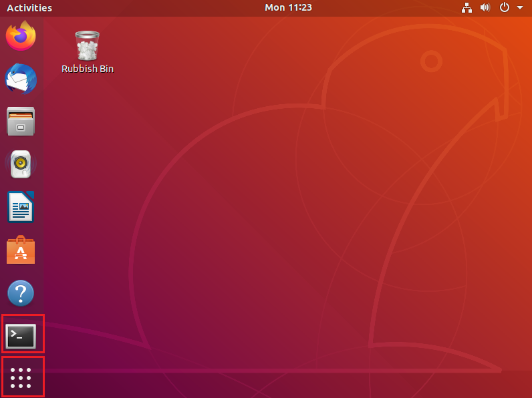
Task: Open the Help question mark icon
Action: click(x=21, y=293)
